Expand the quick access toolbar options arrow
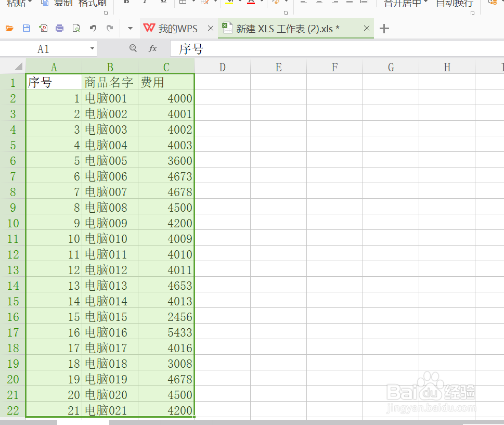Viewport: 504px width, 425px height. click(x=130, y=29)
